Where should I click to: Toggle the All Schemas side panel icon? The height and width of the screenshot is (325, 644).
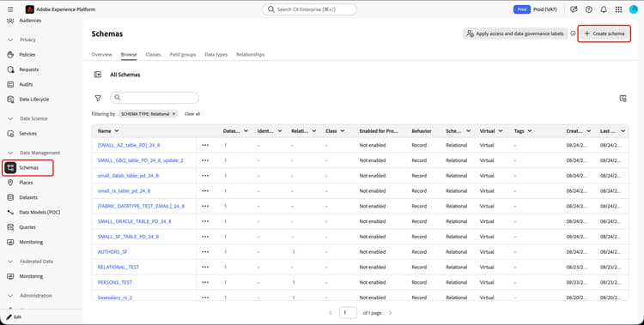point(97,75)
